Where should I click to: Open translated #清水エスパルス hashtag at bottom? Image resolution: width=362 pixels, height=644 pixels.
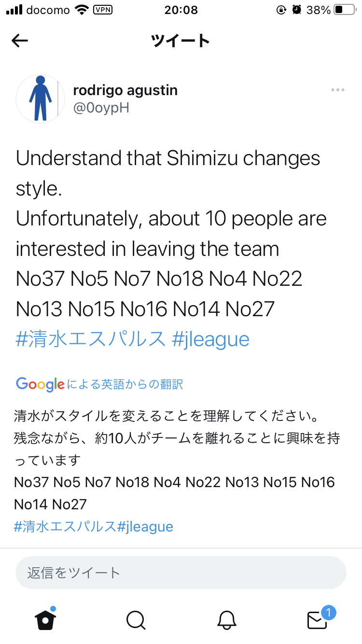pos(65,526)
